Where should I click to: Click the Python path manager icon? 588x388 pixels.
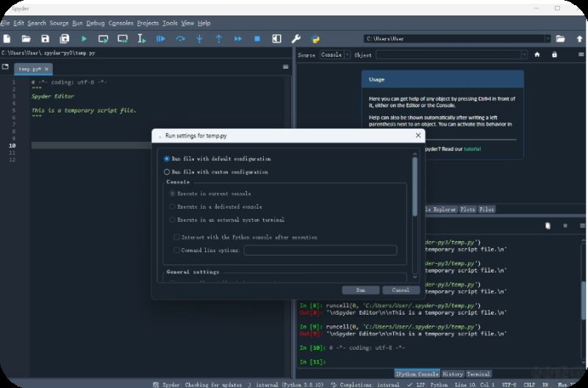pyautogui.click(x=315, y=38)
